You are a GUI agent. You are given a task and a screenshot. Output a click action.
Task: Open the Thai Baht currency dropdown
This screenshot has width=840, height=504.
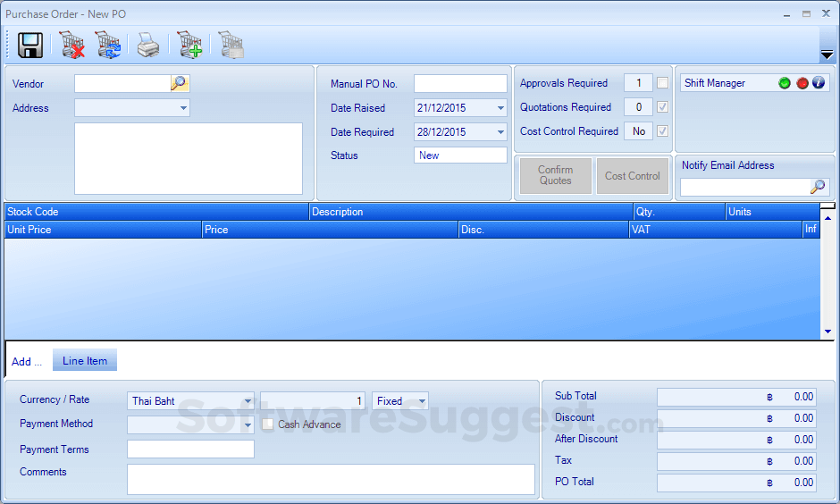248,400
